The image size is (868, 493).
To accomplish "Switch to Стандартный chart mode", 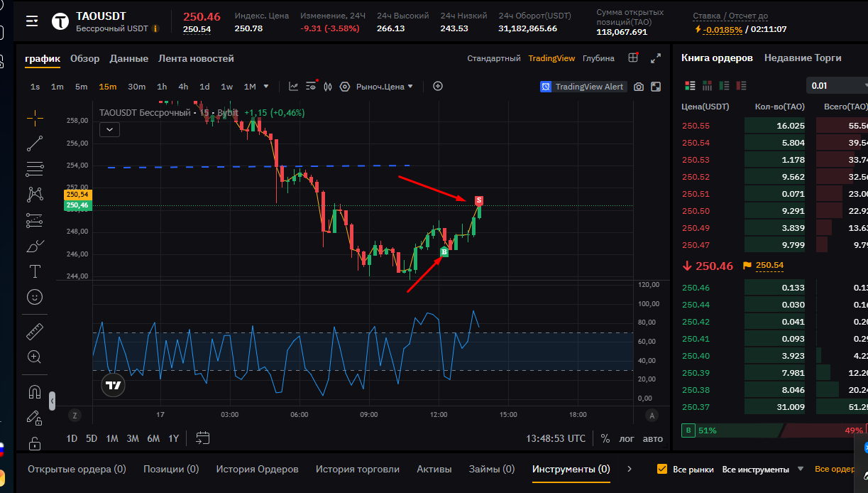I will click(494, 58).
